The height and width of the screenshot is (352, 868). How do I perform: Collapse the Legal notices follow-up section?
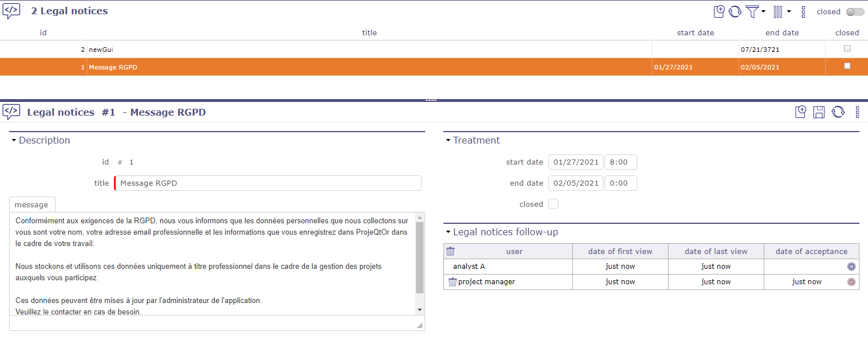tap(449, 232)
